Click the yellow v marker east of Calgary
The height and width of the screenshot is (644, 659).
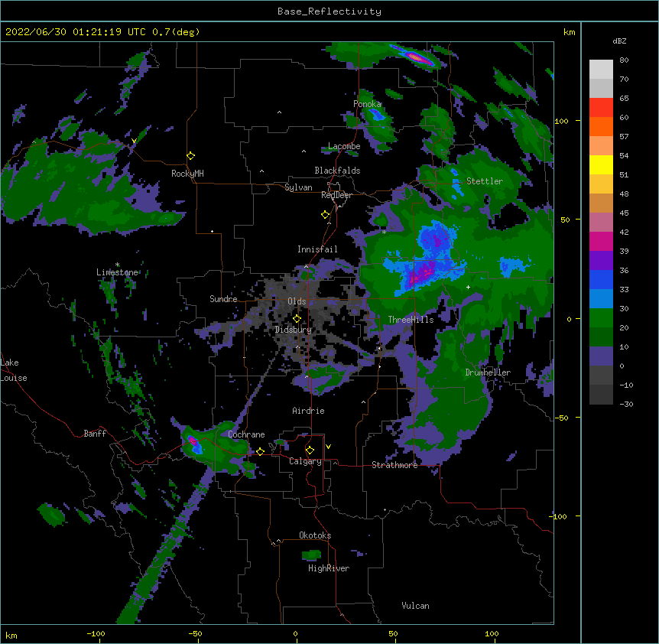pos(328,447)
